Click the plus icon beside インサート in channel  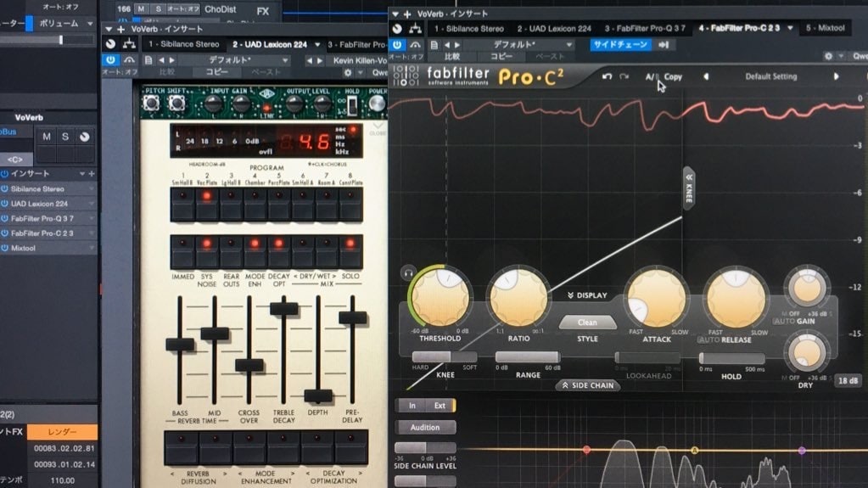click(x=92, y=173)
